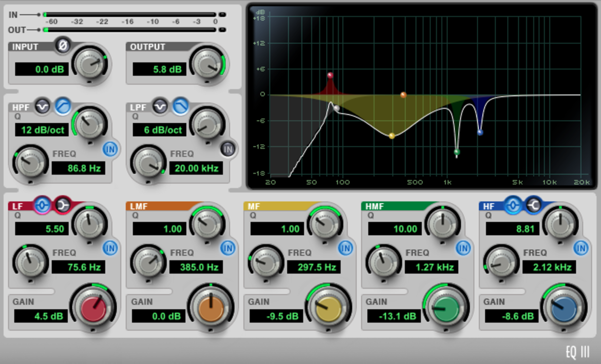This screenshot has width=601, height=364.
Task: Toggle the MF band IN button
Action: (x=346, y=248)
